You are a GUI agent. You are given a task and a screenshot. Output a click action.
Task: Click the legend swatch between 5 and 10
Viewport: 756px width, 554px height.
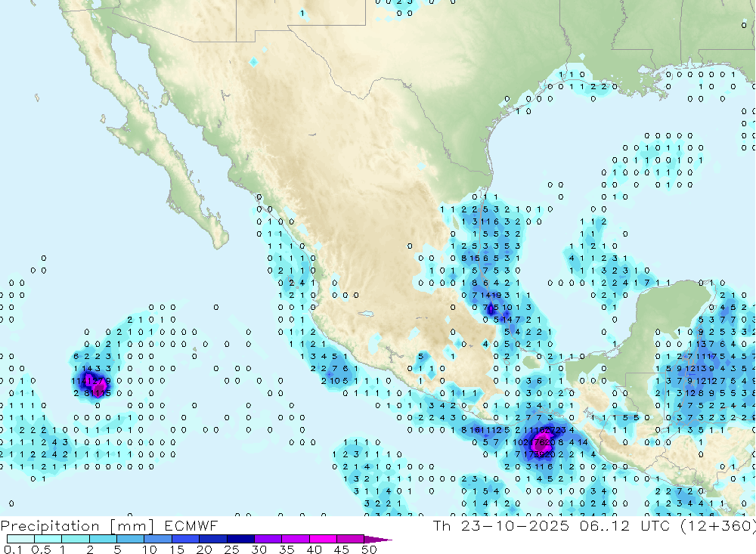[131, 539]
